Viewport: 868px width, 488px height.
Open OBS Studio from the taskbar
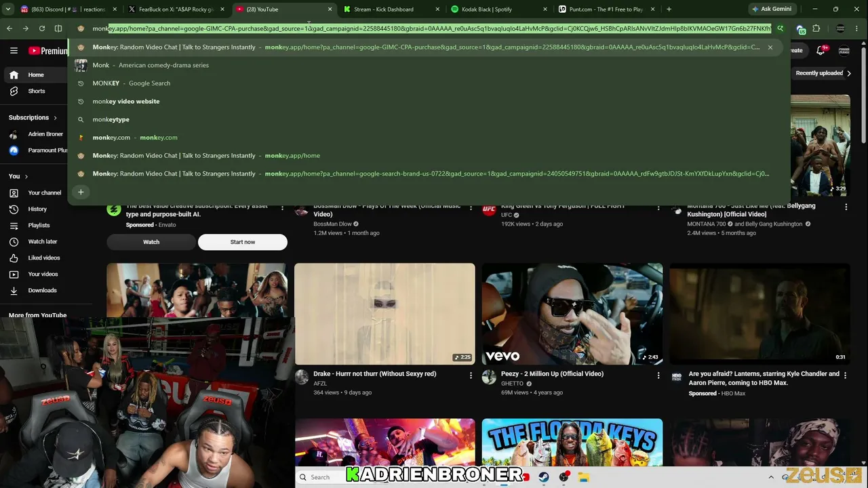[x=564, y=477]
